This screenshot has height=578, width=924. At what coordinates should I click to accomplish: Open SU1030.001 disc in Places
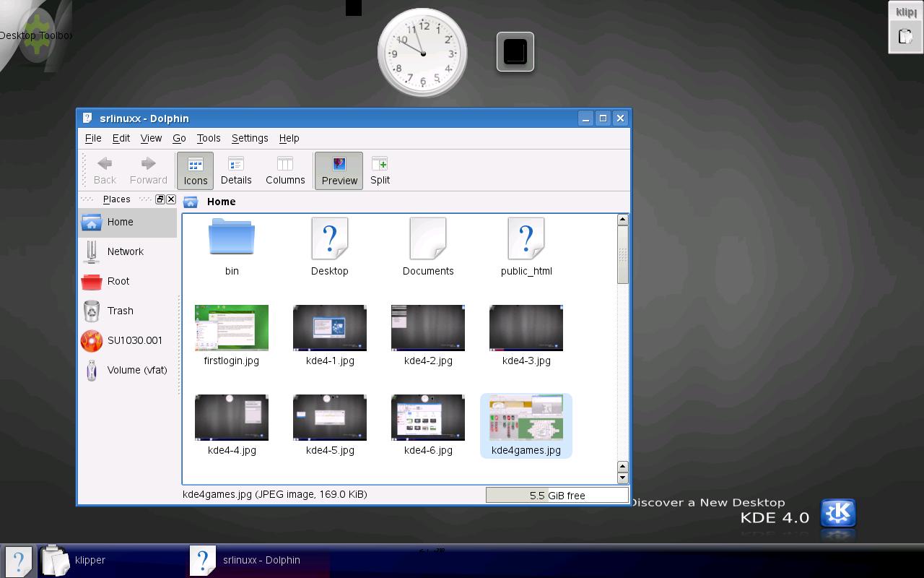coord(127,340)
